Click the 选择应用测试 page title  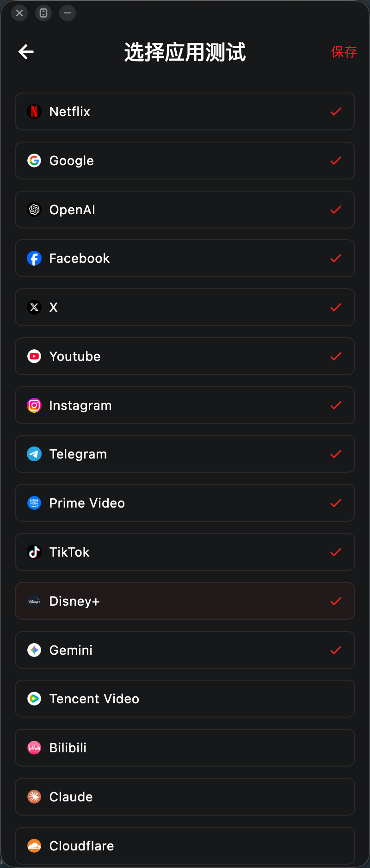pos(185,52)
